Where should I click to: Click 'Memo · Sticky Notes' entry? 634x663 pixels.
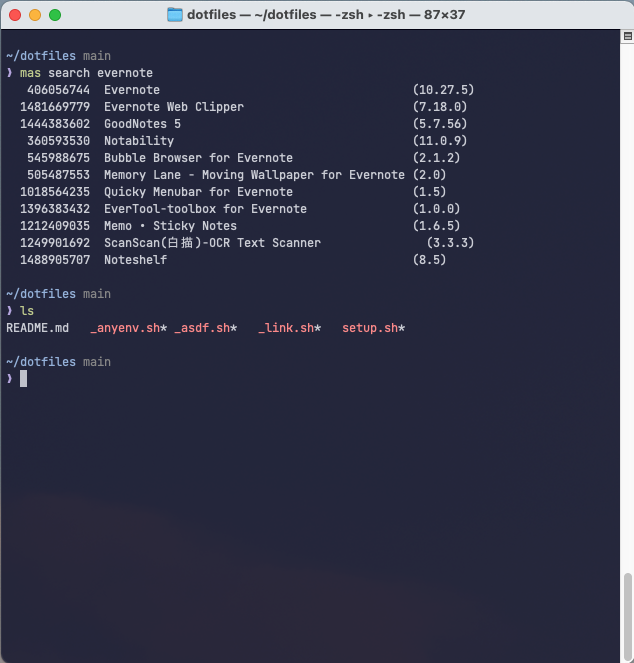pos(170,226)
